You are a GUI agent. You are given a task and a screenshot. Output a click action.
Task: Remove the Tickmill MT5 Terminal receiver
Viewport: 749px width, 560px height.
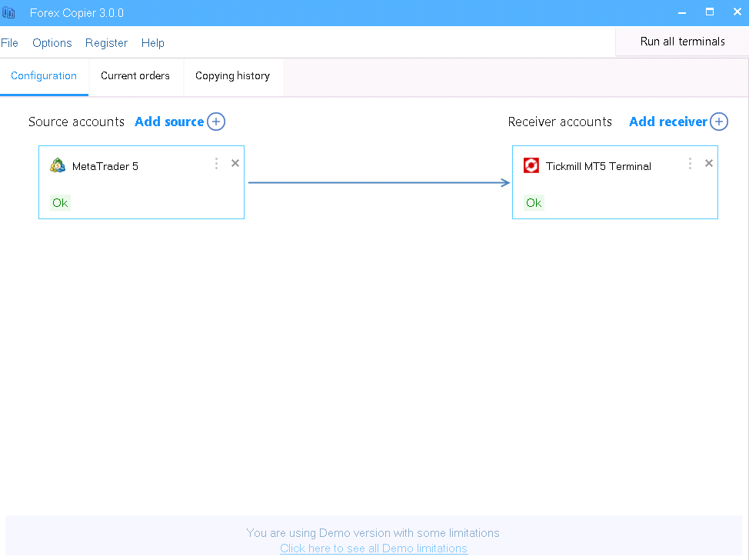tap(709, 163)
